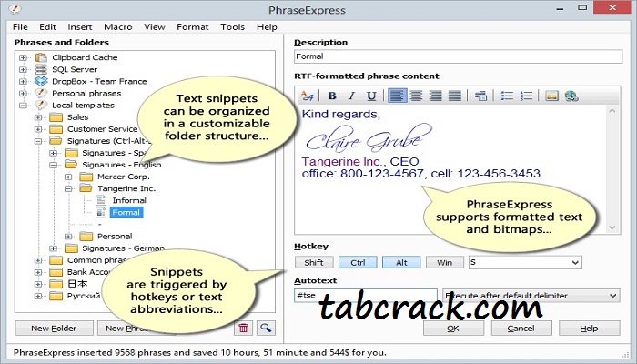Screen dimensions: 637x364
Task: Click the Formal phrase document icon
Action: pyautogui.click(x=101, y=212)
